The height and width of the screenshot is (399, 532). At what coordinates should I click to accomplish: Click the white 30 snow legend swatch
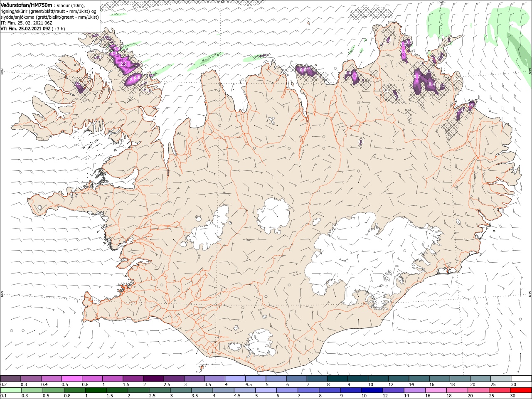(x=521, y=379)
